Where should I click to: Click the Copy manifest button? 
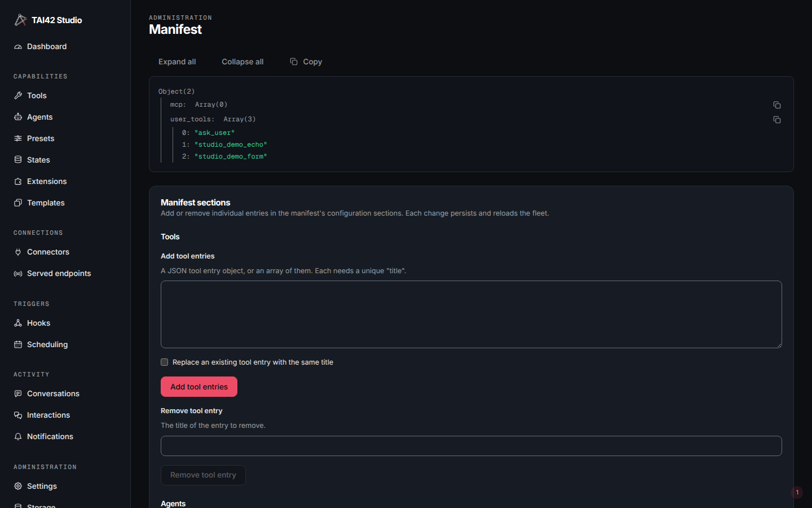[306, 62]
